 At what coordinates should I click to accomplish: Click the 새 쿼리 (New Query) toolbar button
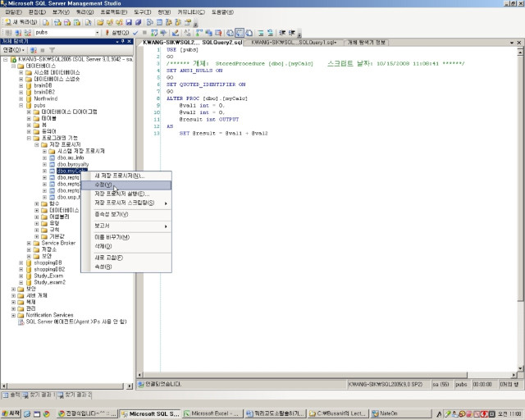pos(21,22)
